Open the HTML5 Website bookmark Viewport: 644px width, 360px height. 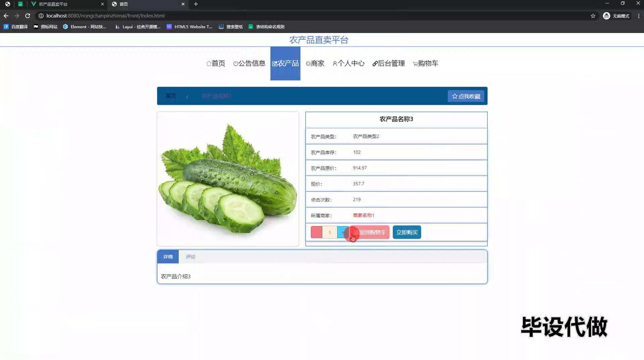click(x=190, y=27)
